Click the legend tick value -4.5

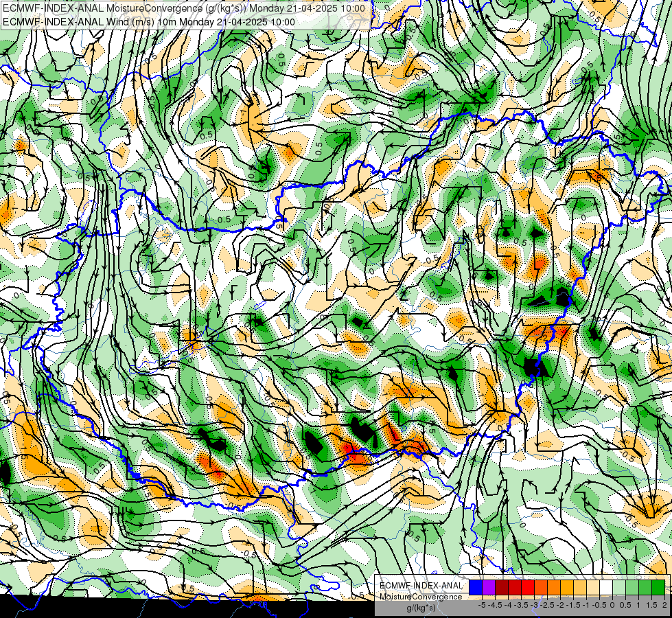pyautogui.click(x=496, y=605)
